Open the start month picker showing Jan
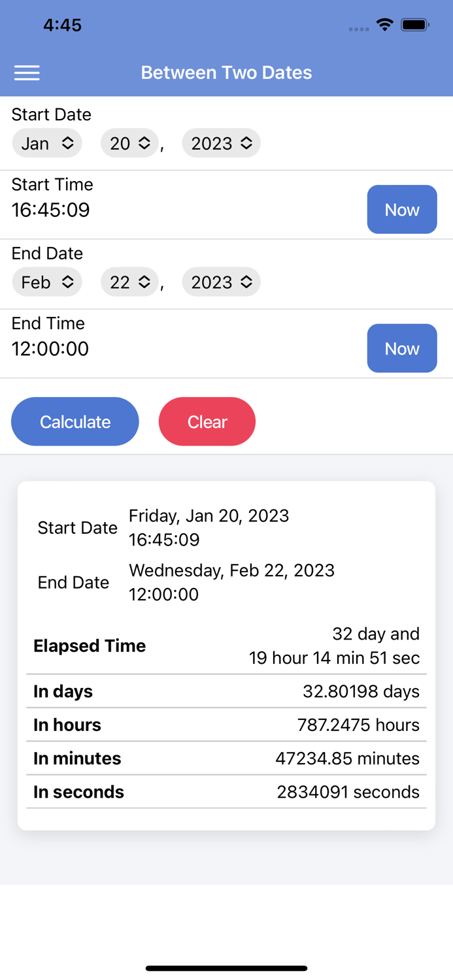The height and width of the screenshot is (980, 453). point(46,142)
